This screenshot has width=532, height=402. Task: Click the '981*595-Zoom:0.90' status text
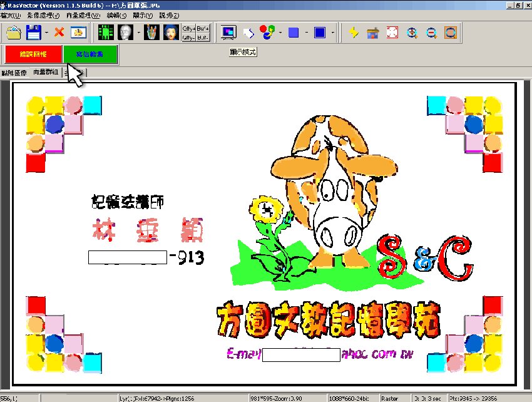click(x=276, y=398)
